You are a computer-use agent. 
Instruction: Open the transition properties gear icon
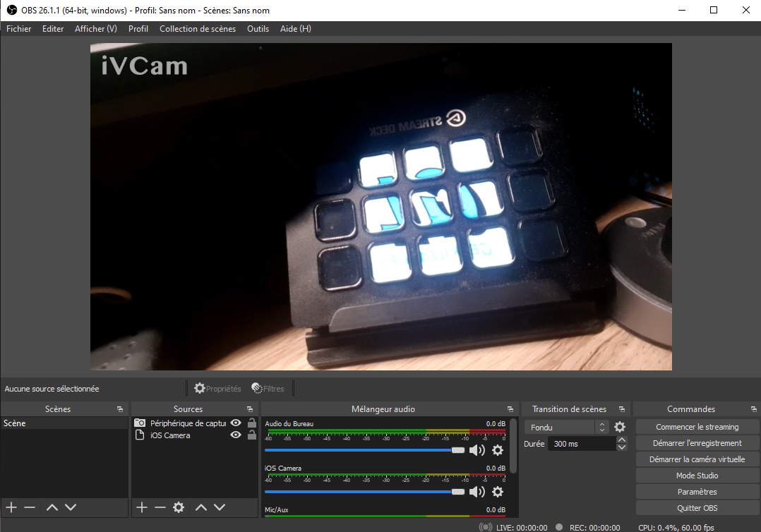[x=620, y=427]
